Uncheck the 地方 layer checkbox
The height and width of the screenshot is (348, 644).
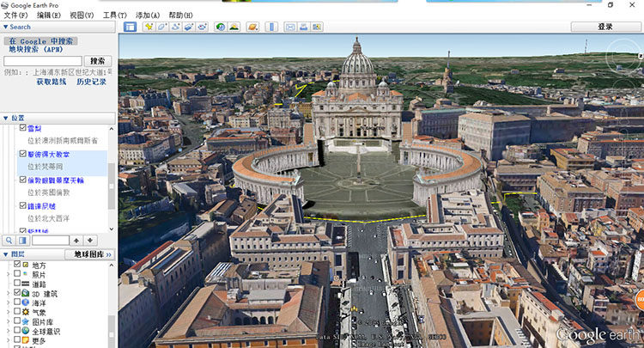coord(17,264)
